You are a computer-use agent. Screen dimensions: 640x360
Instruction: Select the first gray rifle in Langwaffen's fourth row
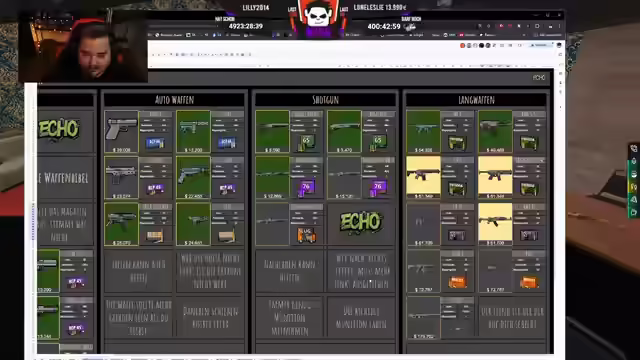[x=423, y=271]
